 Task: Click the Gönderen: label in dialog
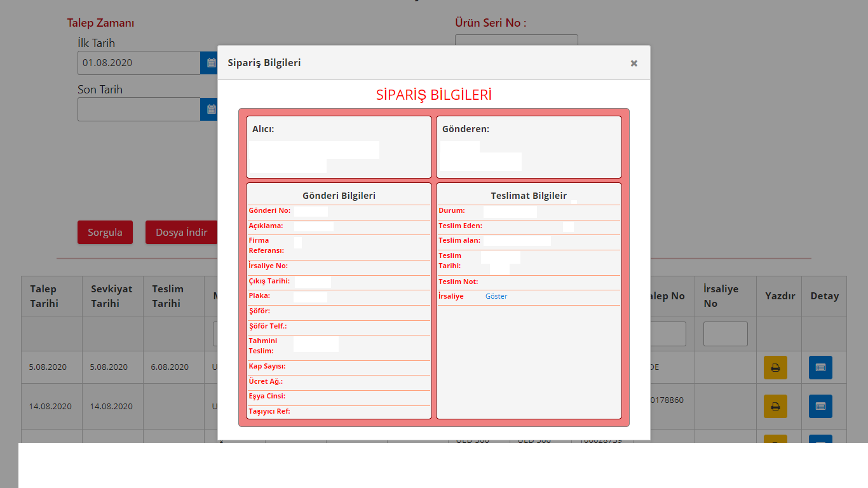[x=466, y=129]
